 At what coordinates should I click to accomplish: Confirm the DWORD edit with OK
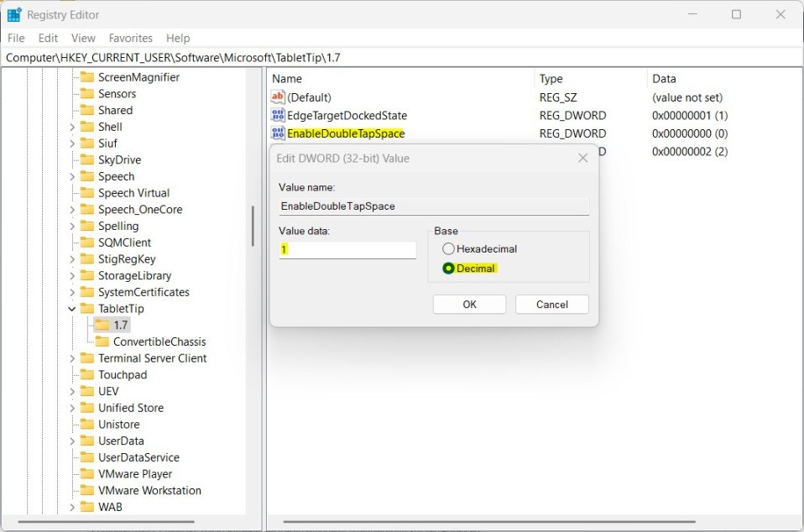coord(469,305)
